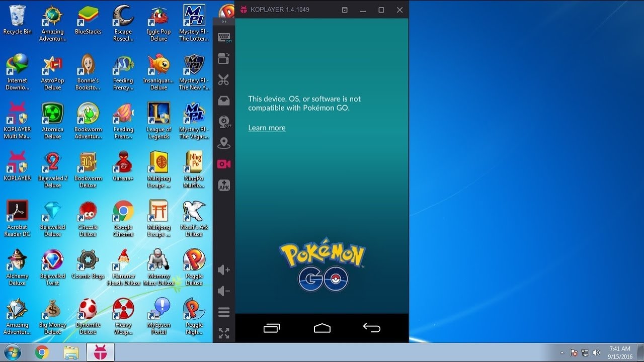Select the Cosmic Bugs shortcut

click(88, 263)
